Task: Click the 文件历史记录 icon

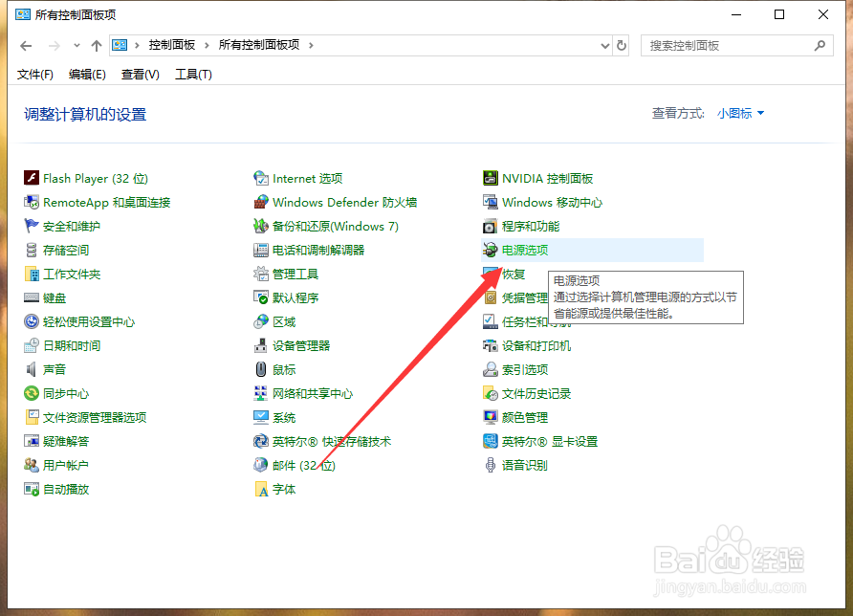Action: tap(491, 393)
